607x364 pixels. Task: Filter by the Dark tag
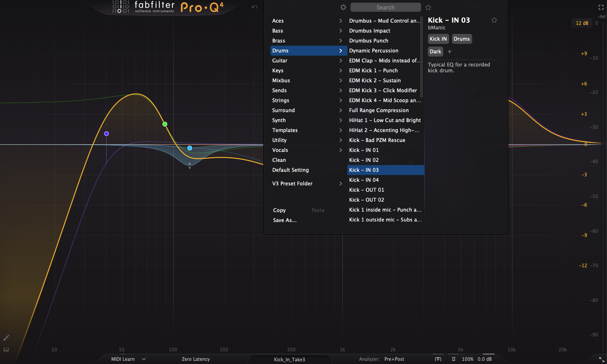436,52
